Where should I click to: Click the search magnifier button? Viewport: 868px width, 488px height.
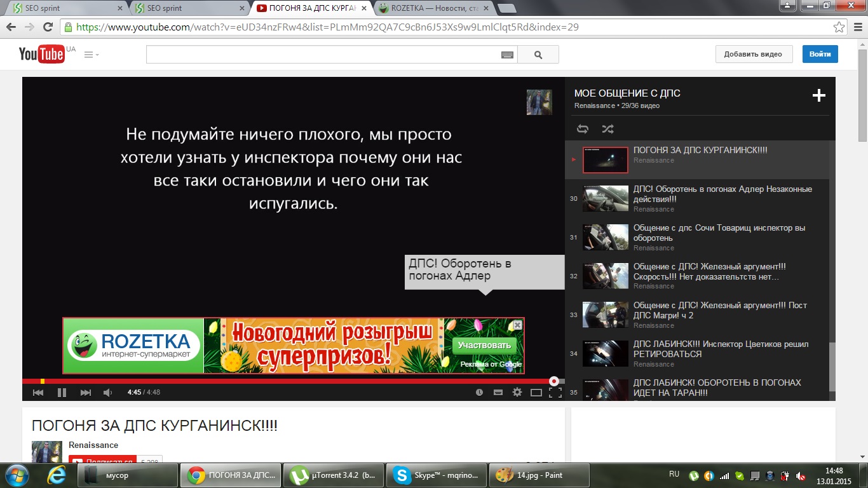pos(538,55)
